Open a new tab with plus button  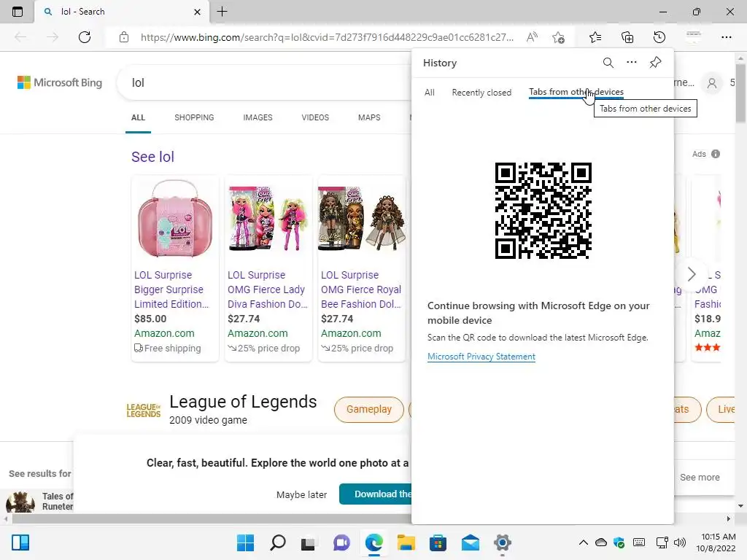click(222, 12)
